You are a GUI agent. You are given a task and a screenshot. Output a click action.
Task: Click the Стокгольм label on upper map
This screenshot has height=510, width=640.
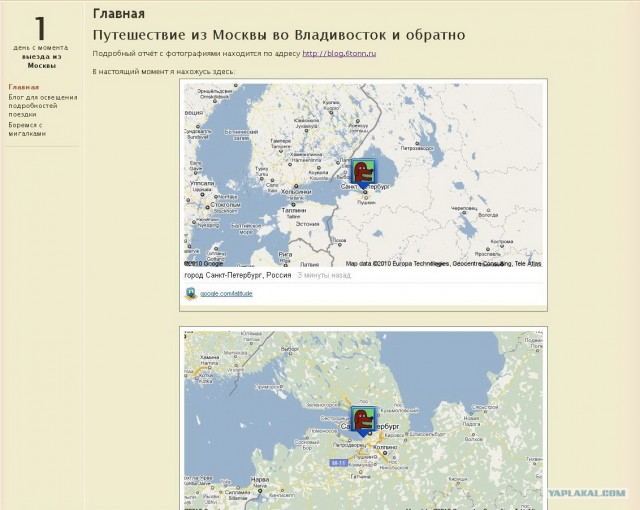click(225, 205)
